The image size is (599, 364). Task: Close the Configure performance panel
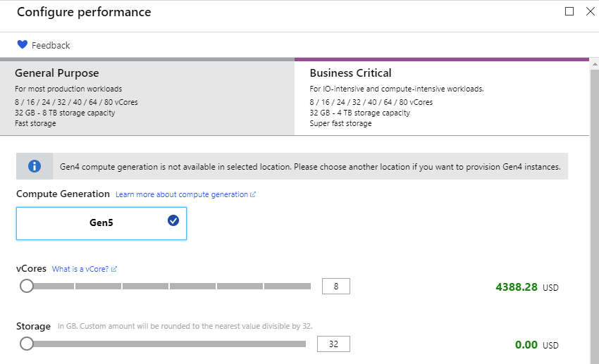click(x=590, y=11)
